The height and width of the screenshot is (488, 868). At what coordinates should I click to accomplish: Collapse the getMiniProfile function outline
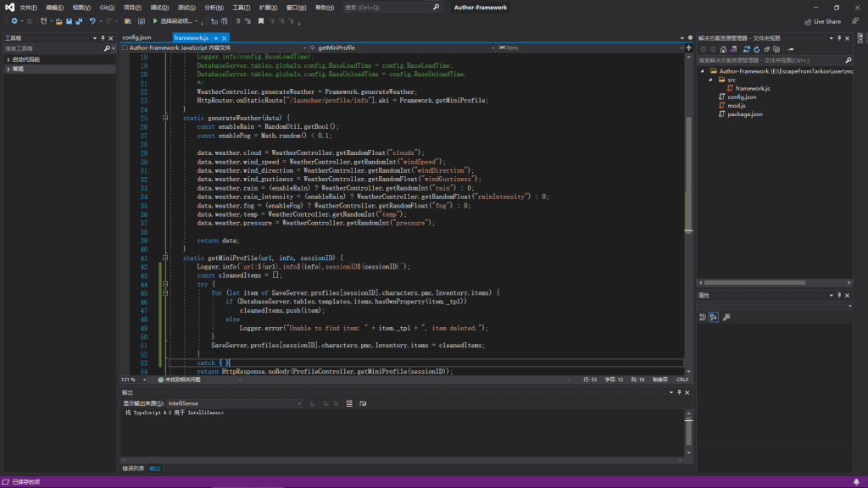tap(165, 258)
